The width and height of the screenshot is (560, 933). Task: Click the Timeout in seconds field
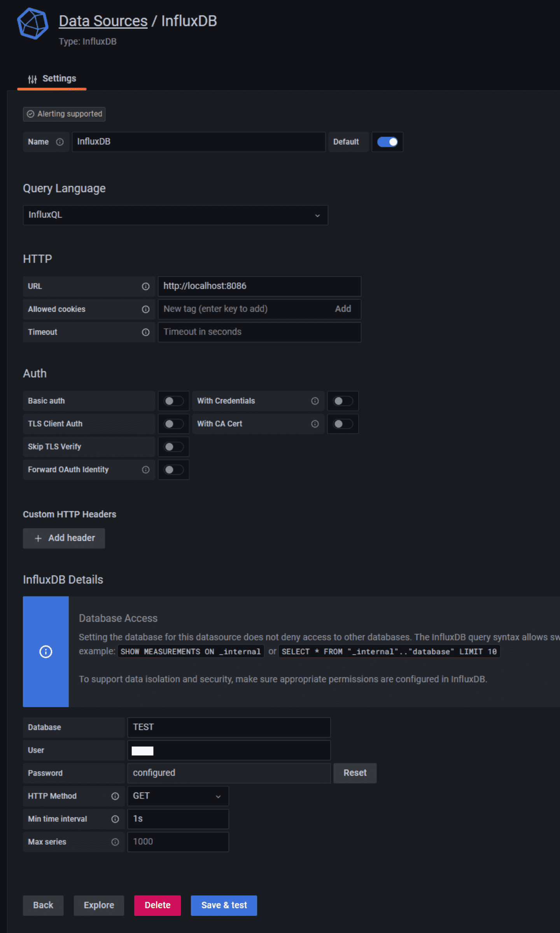click(x=259, y=332)
